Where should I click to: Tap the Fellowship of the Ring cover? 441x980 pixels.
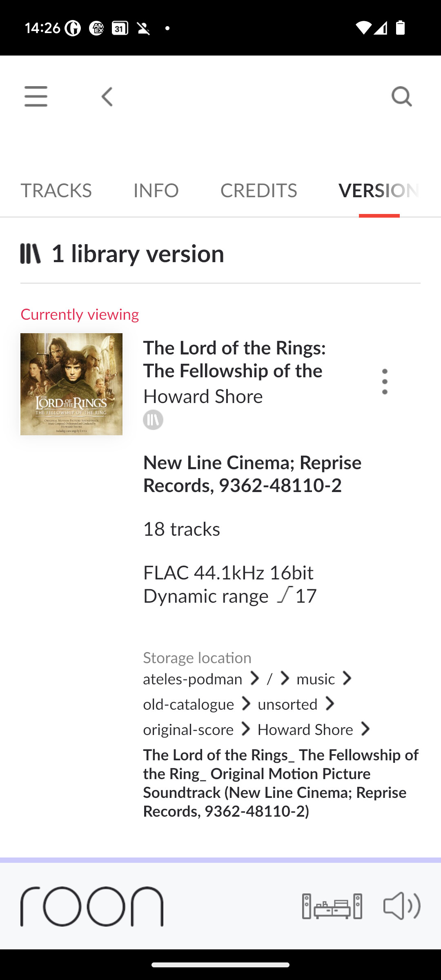click(71, 384)
